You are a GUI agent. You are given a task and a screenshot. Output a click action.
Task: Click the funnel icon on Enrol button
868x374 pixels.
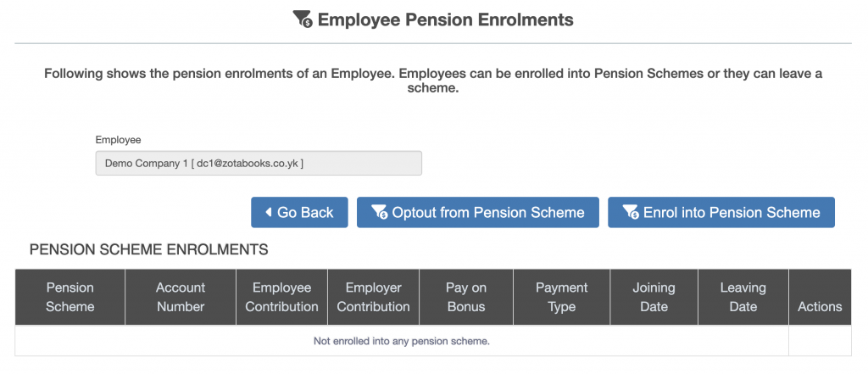coord(630,213)
